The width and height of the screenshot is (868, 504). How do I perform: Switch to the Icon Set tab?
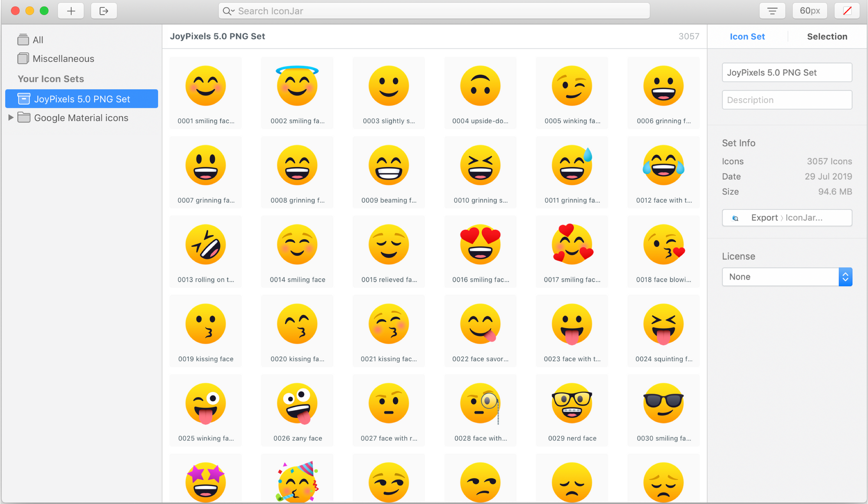pyautogui.click(x=747, y=36)
